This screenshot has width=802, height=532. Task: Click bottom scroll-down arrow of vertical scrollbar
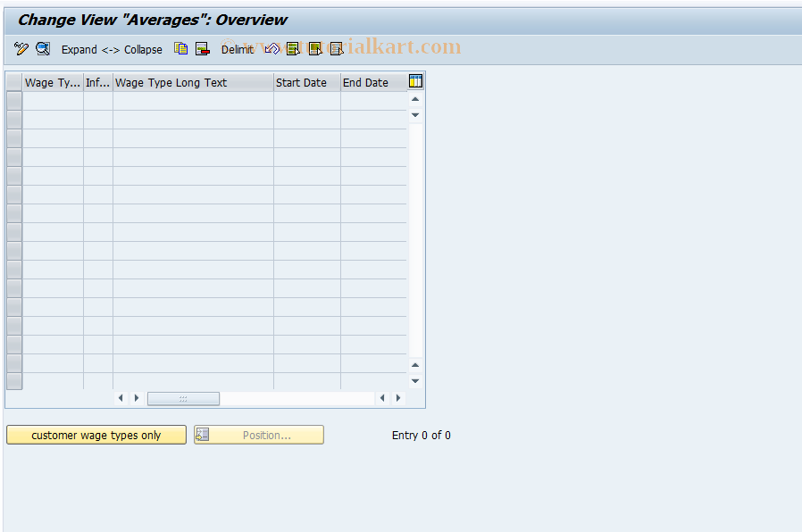(415, 381)
